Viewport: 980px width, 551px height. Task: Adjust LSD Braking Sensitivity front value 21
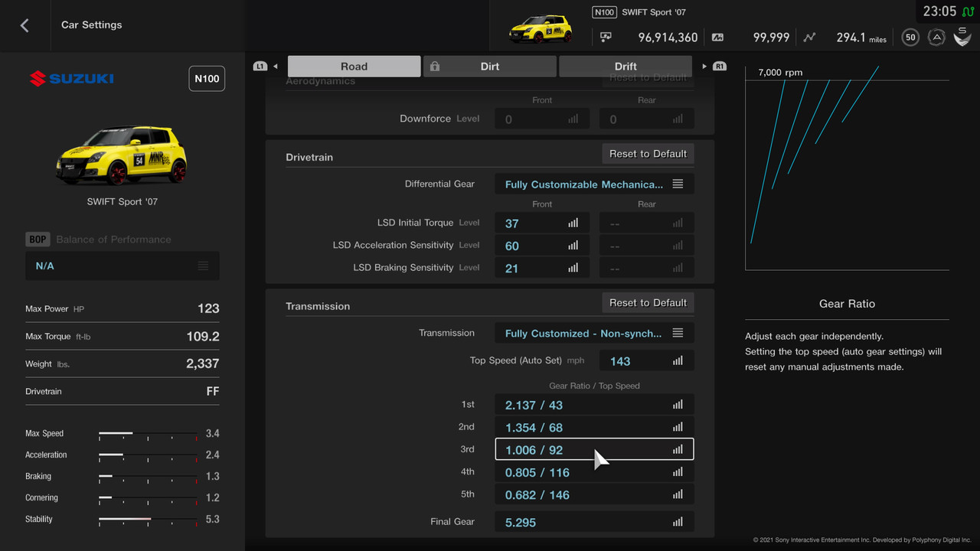pyautogui.click(x=542, y=268)
